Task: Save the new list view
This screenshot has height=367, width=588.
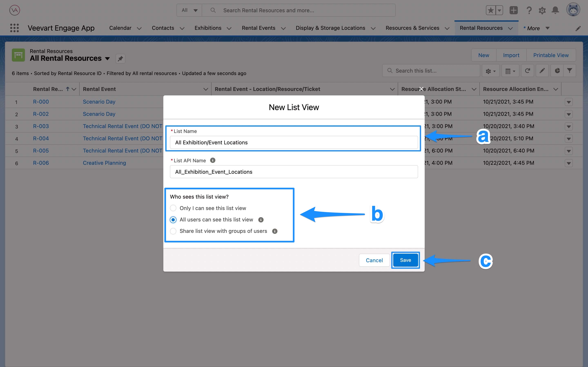Action: click(x=405, y=260)
